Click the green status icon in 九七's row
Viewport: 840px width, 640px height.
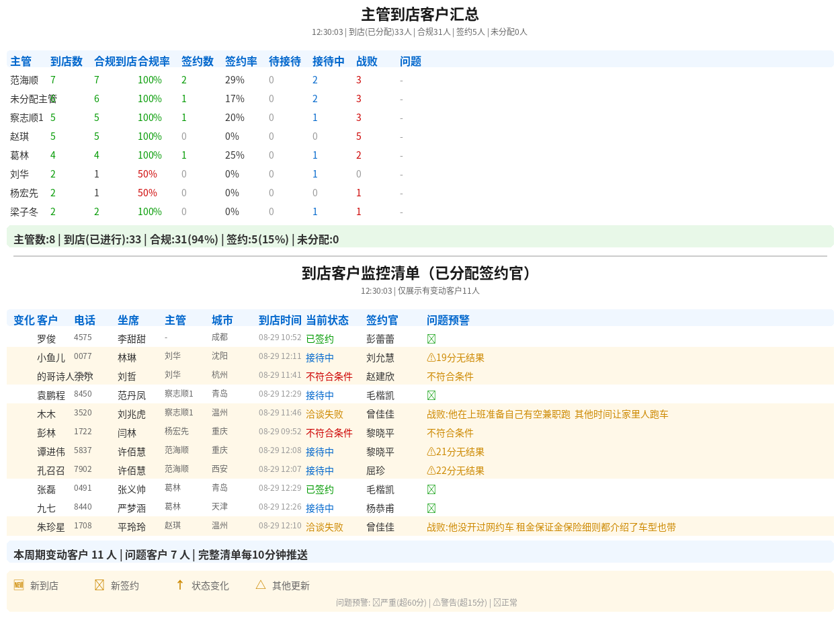tap(431, 508)
